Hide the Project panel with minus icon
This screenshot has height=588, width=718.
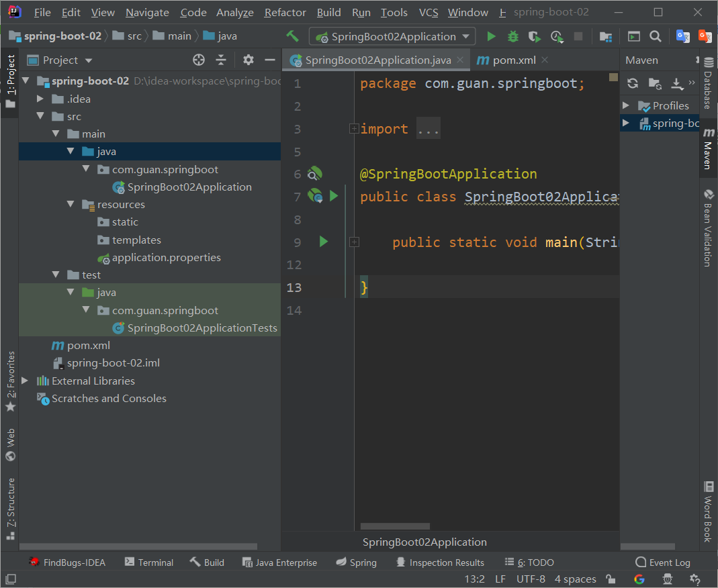tap(270, 60)
